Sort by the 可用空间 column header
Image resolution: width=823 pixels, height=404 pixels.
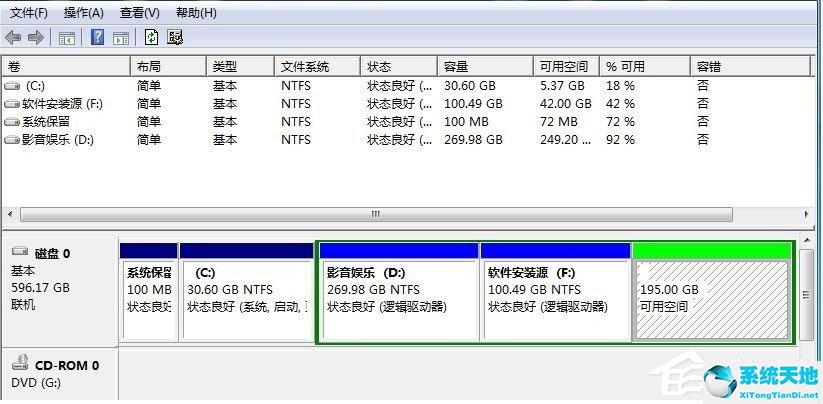[x=566, y=67]
